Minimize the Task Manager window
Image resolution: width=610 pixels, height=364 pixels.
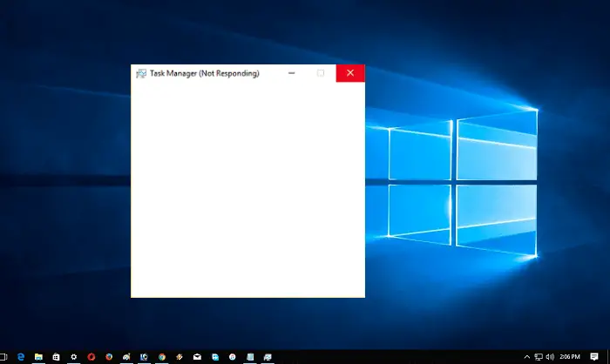291,73
